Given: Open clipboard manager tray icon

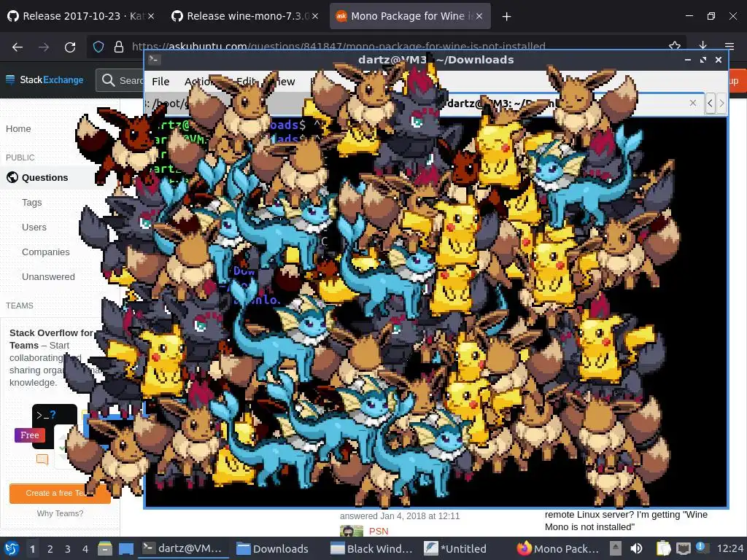Looking at the screenshot, I should coord(663,548).
